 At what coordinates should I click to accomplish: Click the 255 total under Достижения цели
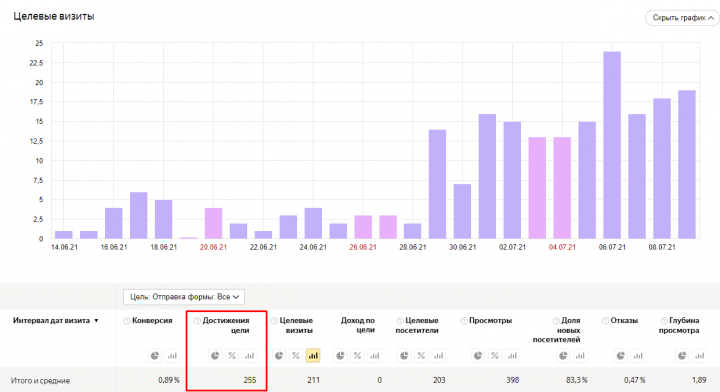(250, 380)
